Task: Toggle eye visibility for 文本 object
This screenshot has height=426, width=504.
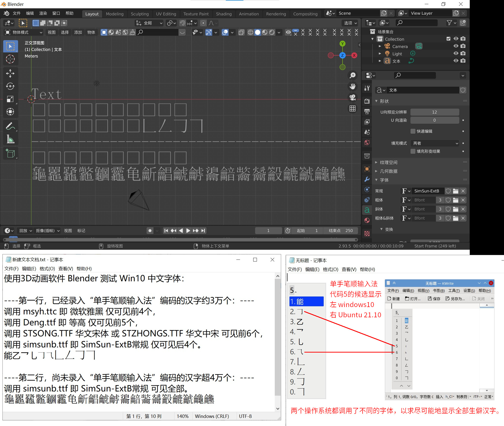Action: [456, 61]
